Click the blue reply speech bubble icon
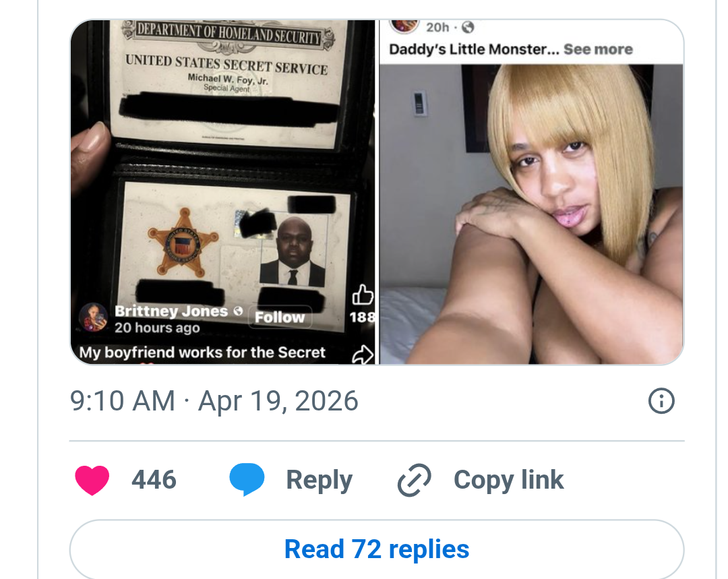 coord(247,480)
